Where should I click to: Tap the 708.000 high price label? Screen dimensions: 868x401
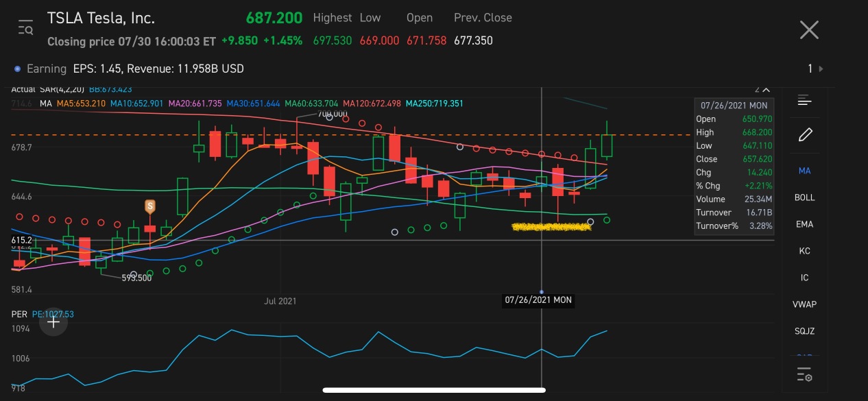click(333, 114)
